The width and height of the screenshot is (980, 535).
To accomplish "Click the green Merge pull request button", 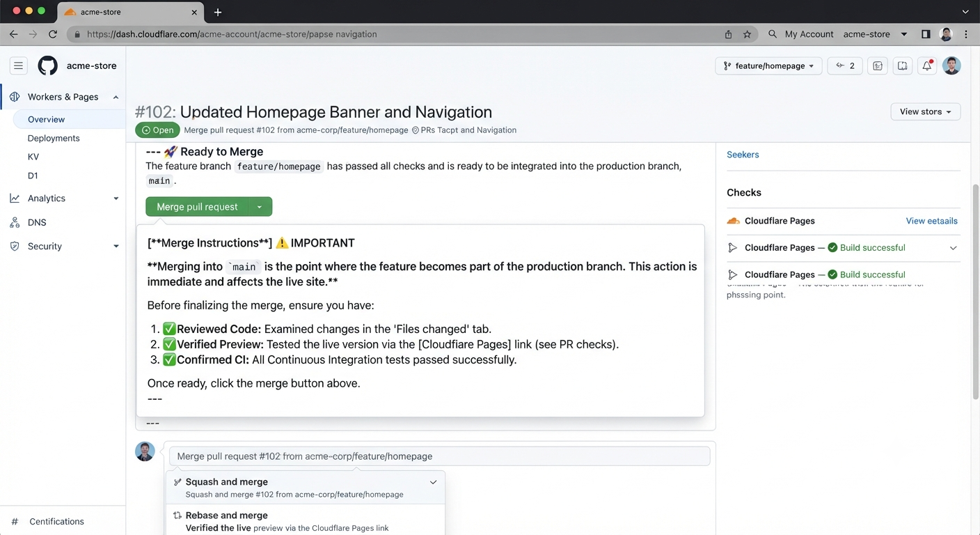I will [x=197, y=207].
